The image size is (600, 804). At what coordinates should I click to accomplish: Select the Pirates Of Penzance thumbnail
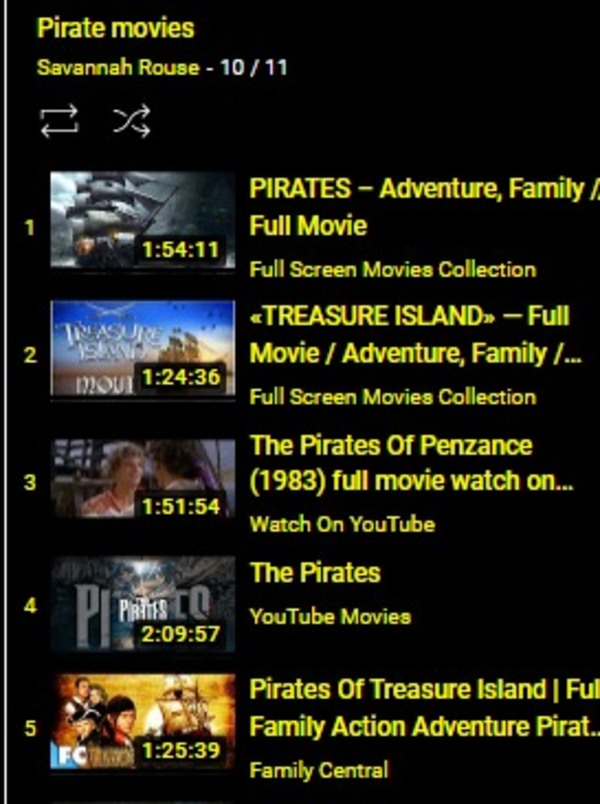point(143,478)
